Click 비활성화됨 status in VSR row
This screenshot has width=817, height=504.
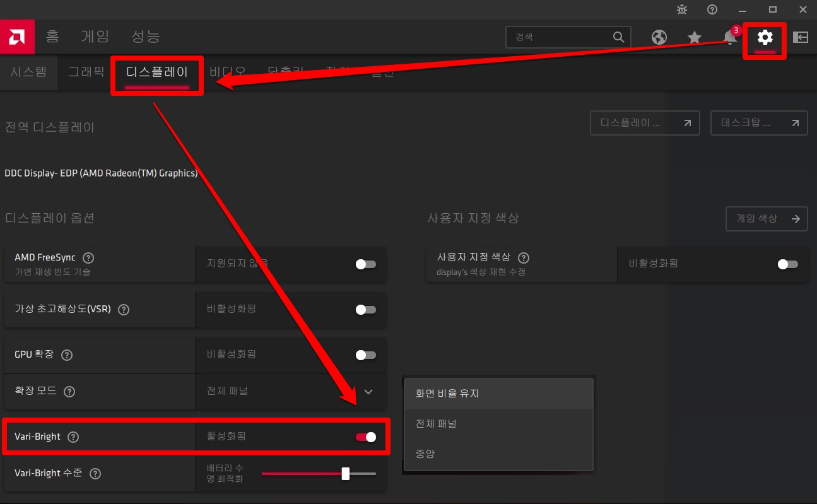[x=231, y=309]
